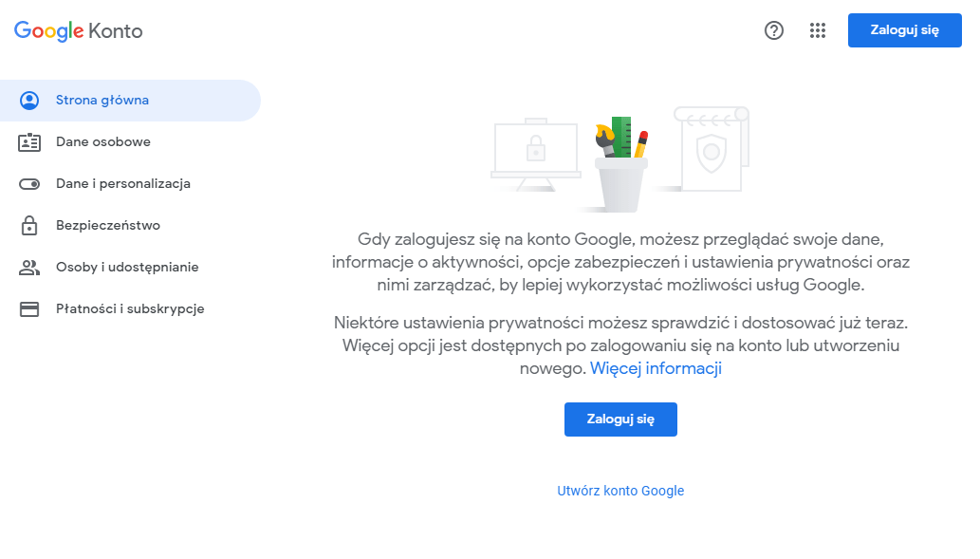Open Płatności i subskrypcje text entry
The image size is (980, 559).
[130, 309]
